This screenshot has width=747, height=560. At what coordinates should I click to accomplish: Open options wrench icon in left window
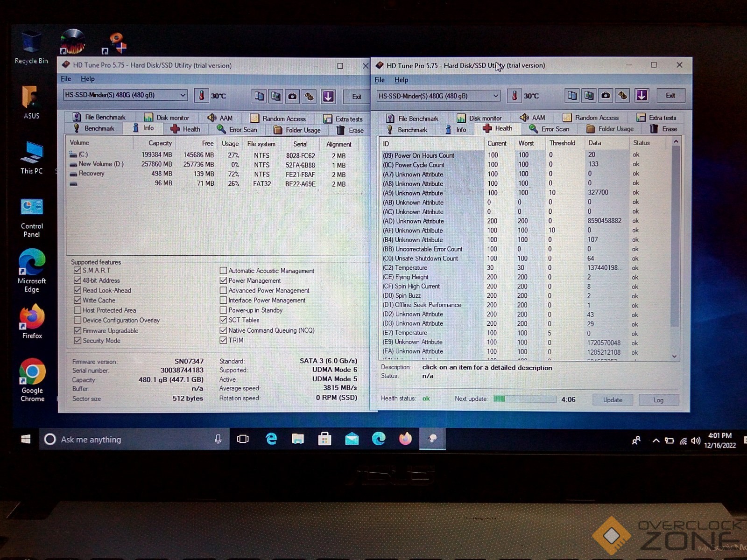click(x=309, y=96)
